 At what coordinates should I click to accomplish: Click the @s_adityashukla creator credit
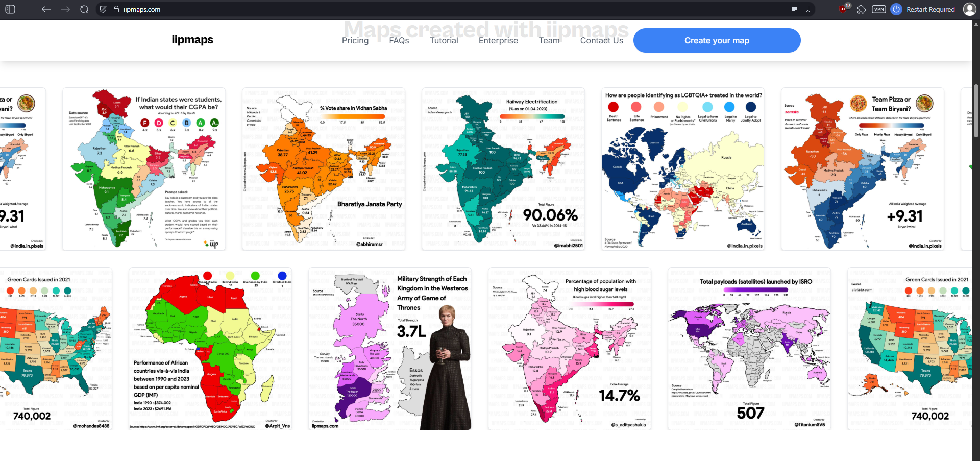(628, 424)
